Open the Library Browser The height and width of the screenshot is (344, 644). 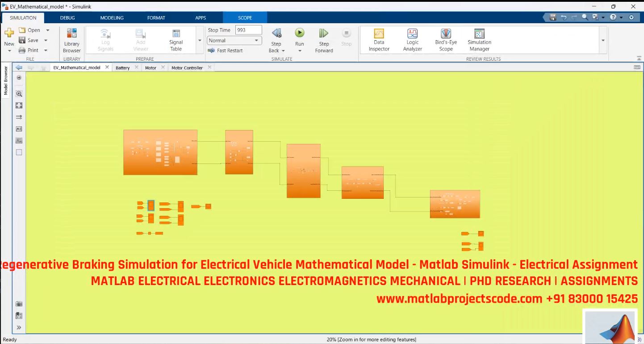[71, 40]
